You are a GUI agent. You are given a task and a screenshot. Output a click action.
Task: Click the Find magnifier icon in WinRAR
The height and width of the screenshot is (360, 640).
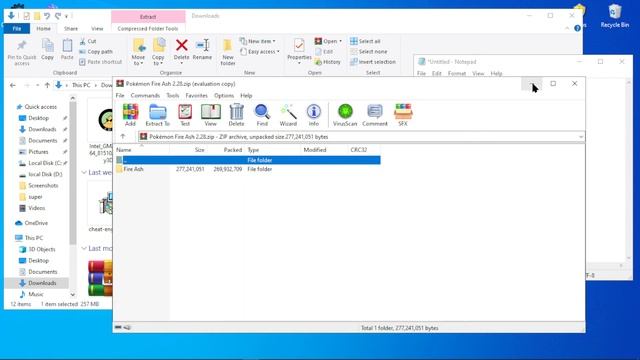[262, 115]
